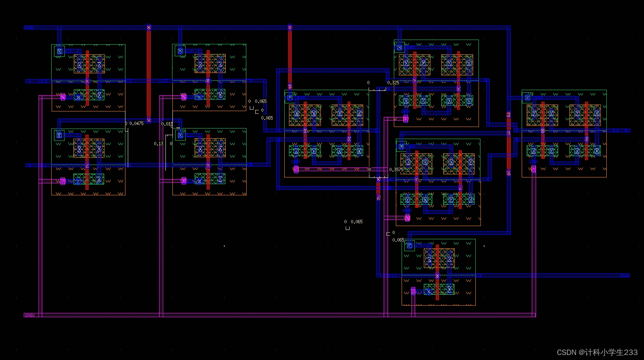Click the 0.015 ruler measurement label
This screenshot has height=360, width=644.
click(x=167, y=124)
